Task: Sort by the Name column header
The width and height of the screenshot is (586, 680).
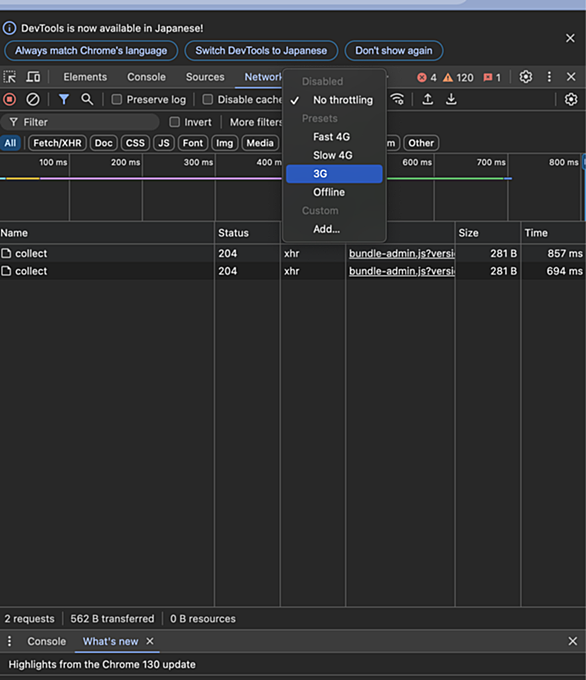Action: click(x=107, y=233)
